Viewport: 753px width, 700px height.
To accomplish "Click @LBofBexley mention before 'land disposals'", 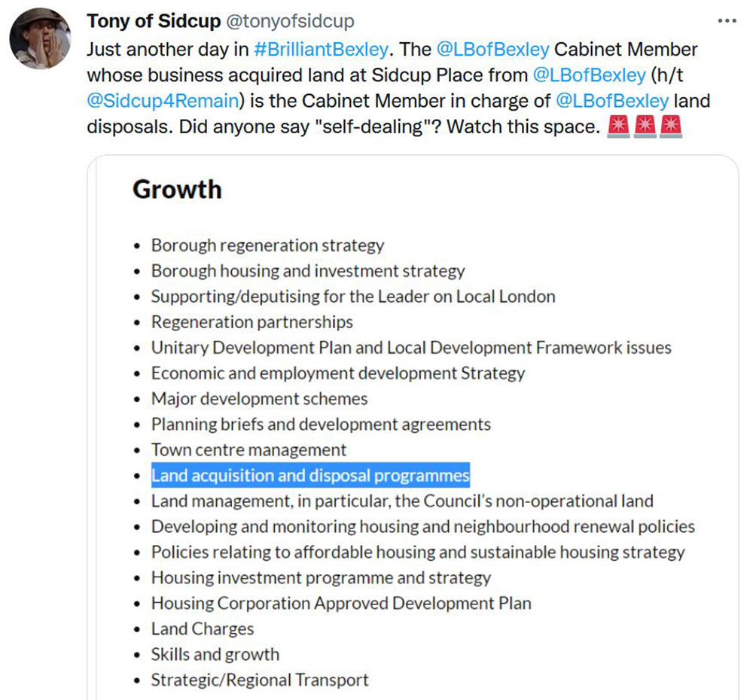I will (611, 101).
